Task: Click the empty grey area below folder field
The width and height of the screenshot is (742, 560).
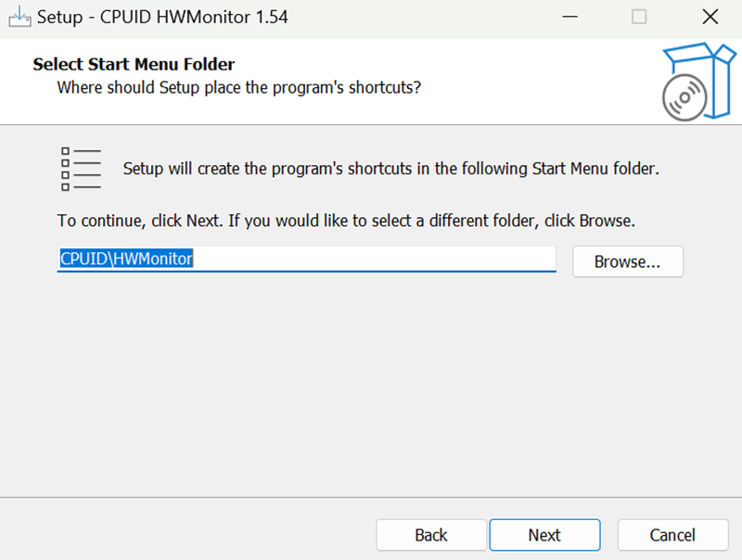Action: pyautogui.click(x=371, y=389)
